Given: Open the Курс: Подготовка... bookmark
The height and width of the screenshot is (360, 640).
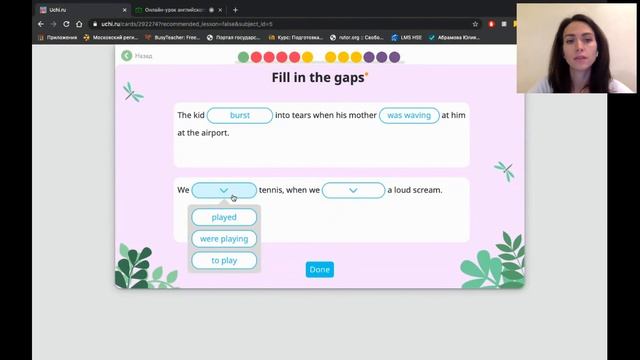Looking at the screenshot, I should (296, 38).
